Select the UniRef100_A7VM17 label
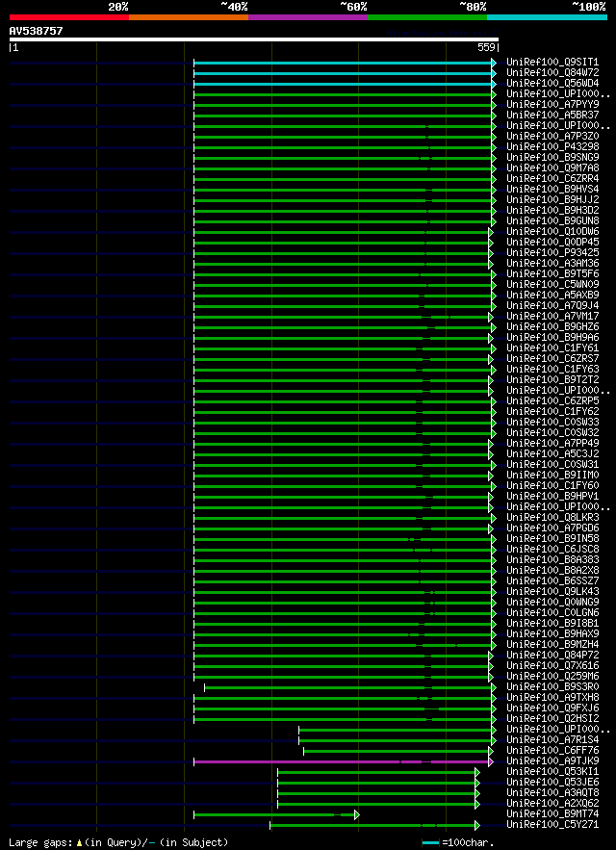Image resolution: width=616 pixels, height=850 pixels. point(552,317)
